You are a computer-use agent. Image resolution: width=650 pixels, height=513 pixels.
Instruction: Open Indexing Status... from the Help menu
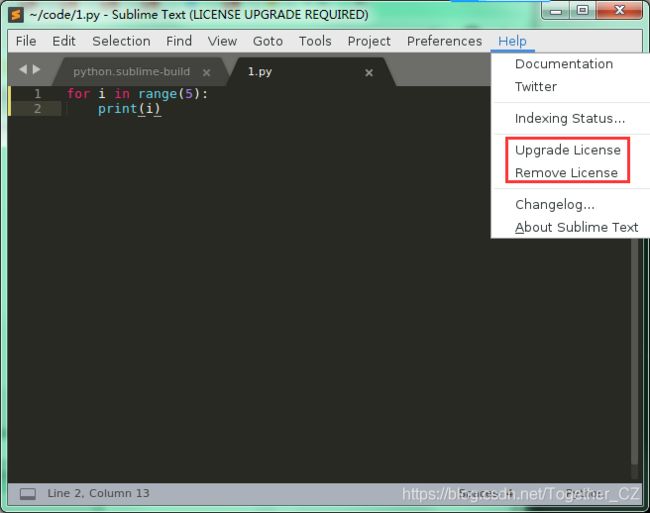pos(570,119)
